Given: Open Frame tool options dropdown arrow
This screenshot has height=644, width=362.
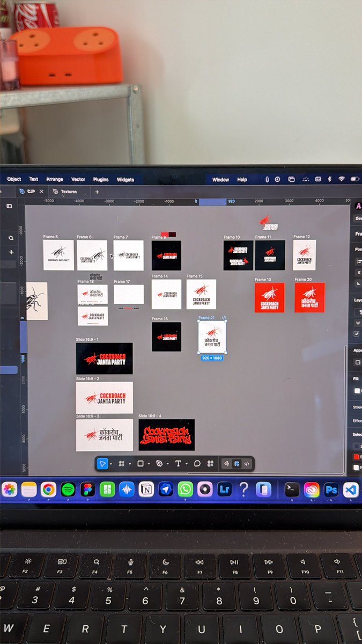Looking at the screenshot, I should click(x=129, y=464).
